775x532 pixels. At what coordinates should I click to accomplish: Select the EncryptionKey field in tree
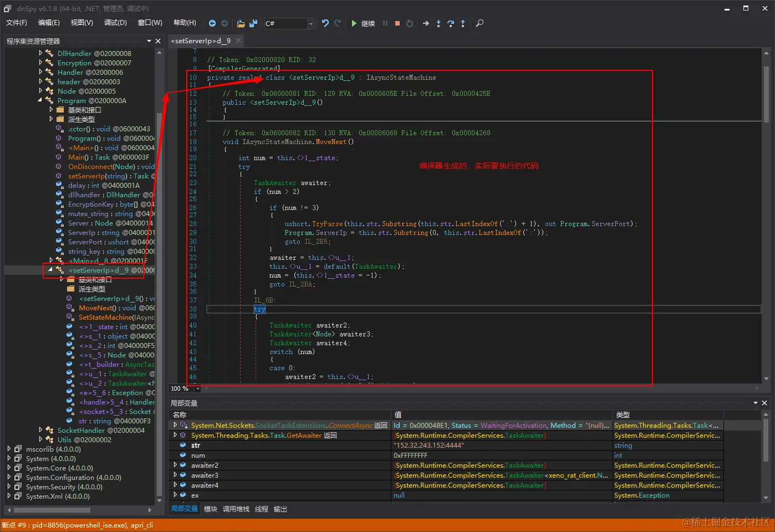(111, 204)
